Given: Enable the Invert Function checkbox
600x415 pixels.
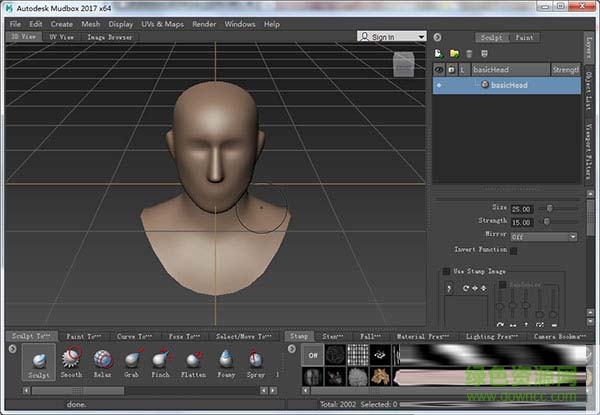Looking at the screenshot, I should [x=514, y=249].
